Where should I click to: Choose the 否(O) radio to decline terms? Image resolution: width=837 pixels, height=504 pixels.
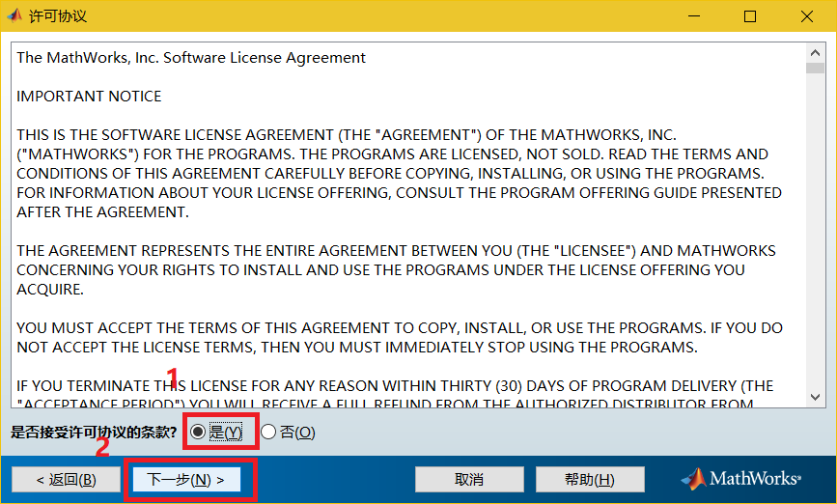coord(268,433)
